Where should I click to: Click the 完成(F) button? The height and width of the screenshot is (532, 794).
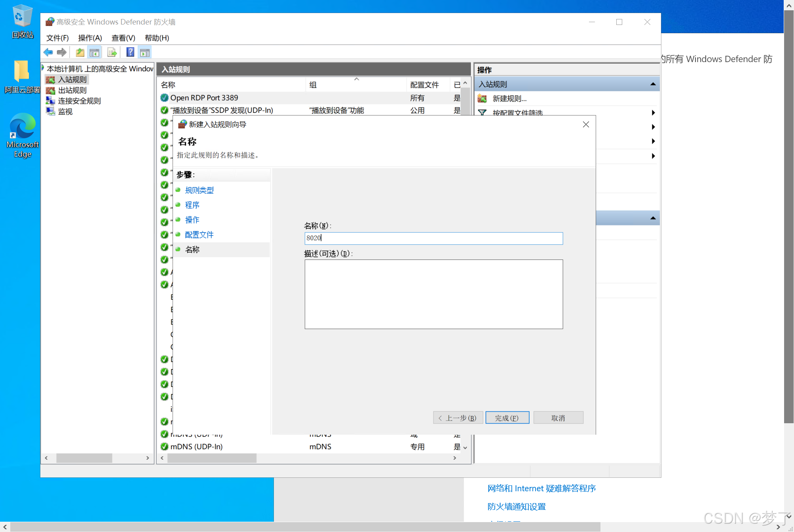click(507, 418)
